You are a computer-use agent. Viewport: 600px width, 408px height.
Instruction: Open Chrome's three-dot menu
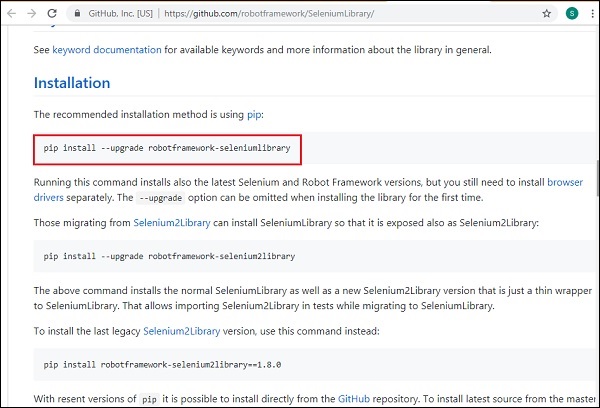[x=589, y=14]
